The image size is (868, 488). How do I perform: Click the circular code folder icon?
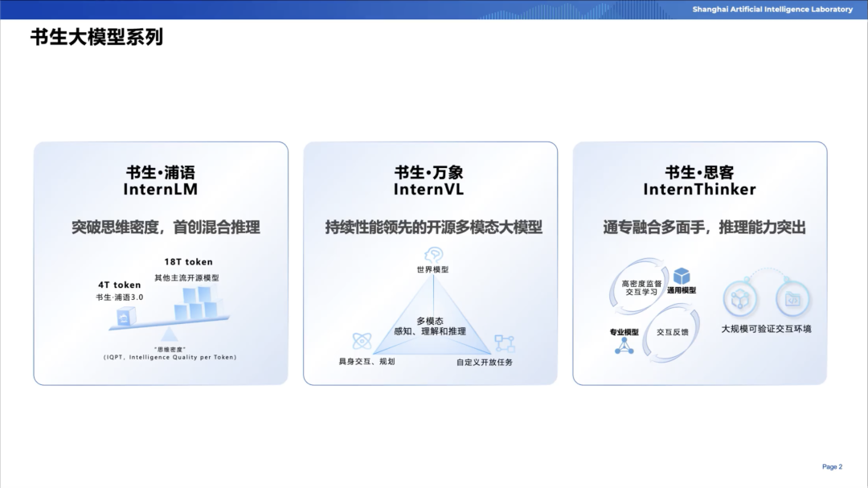792,299
